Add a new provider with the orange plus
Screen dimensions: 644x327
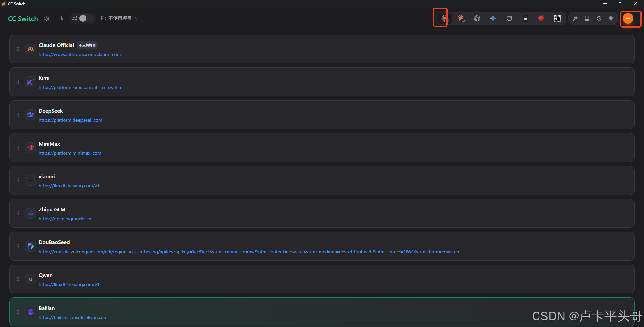pyautogui.click(x=628, y=18)
